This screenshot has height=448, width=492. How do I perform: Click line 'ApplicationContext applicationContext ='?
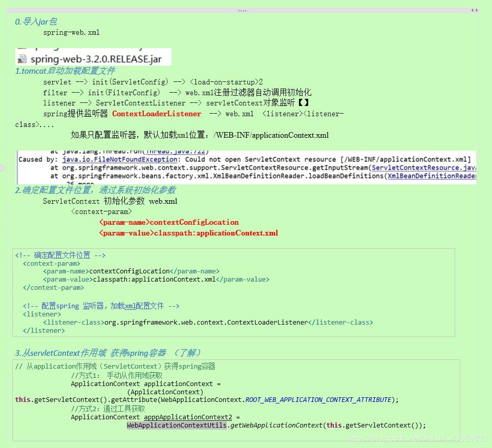[x=146, y=383]
